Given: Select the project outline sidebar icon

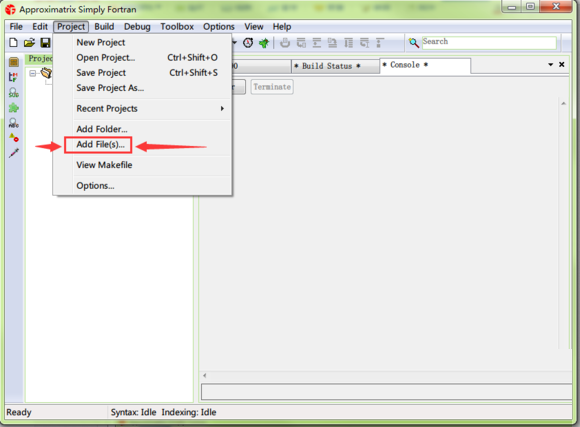Looking at the screenshot, I should (14, 62).
